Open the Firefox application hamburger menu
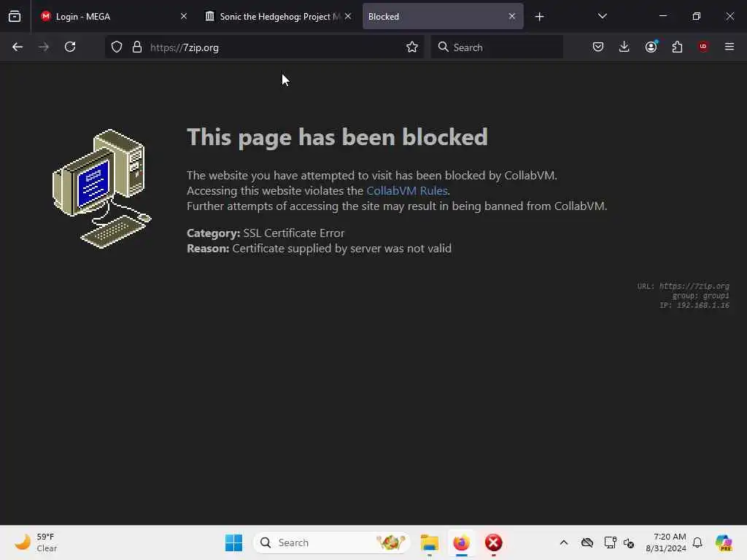The image size is (747, 560). [729, 47]
